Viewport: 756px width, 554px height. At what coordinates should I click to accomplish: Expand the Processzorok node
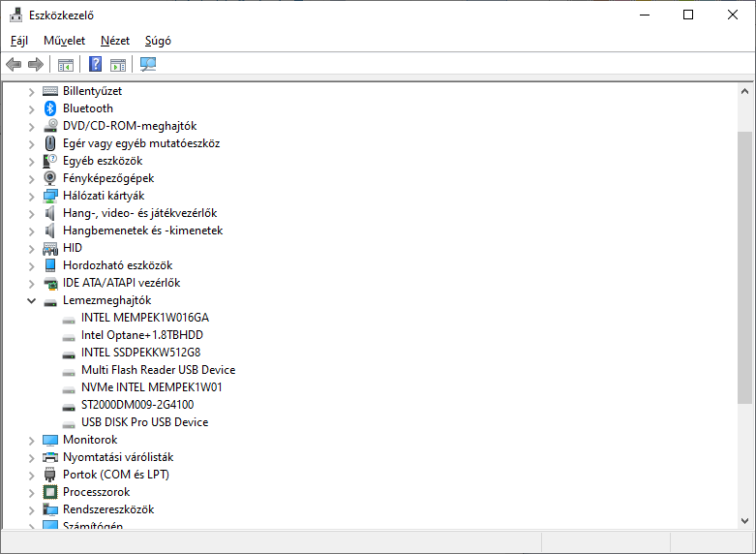[x=31, y=493]
